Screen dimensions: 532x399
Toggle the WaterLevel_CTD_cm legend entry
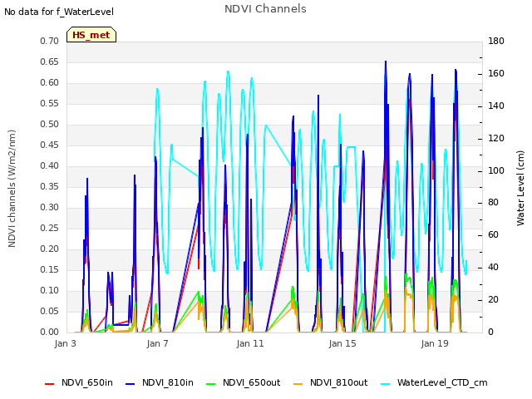pyautogui.click(x=434, y=382)
